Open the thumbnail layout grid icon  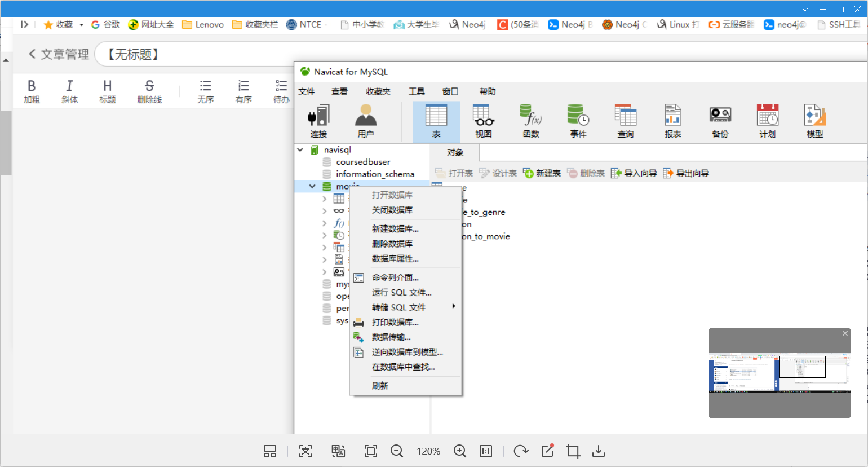click(270, 451)
